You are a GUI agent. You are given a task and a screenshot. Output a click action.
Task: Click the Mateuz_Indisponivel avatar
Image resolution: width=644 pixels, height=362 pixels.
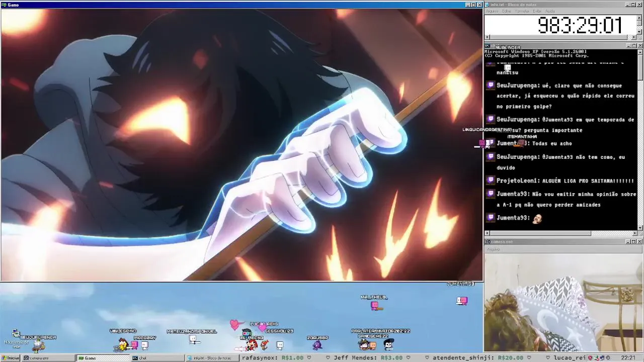coord(193,340)
